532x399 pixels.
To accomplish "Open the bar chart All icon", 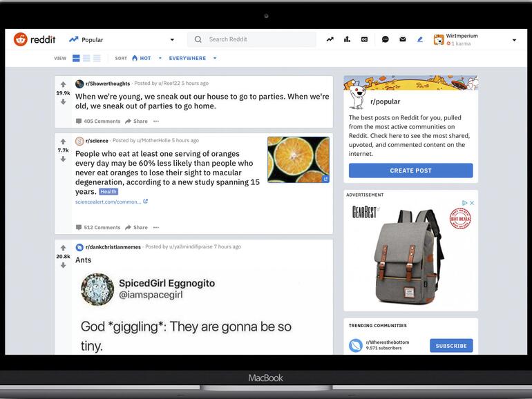I will [x=347, y=39].
